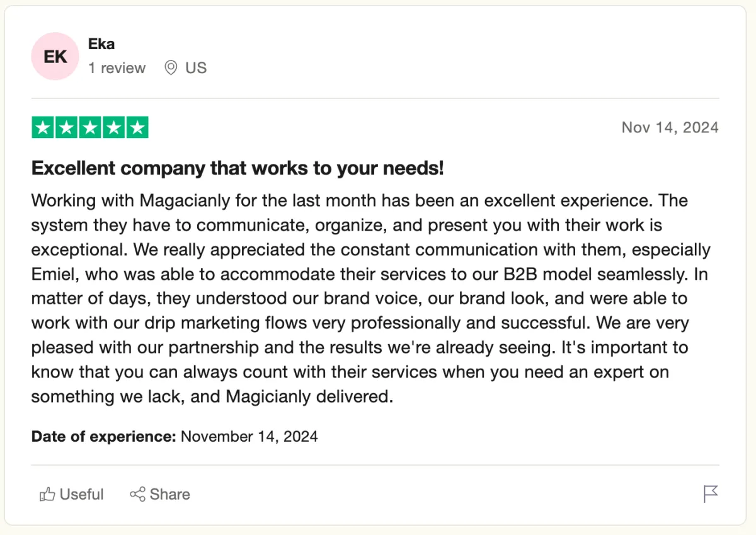756x535 pixels.
Task: Click the review body paragraph text
Action: [371, 299]
